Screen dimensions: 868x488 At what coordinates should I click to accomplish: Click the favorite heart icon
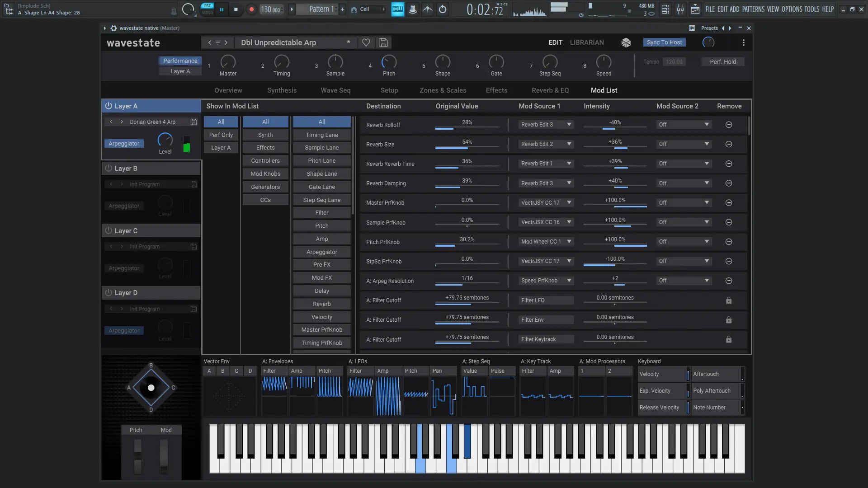tap(366, 42)
